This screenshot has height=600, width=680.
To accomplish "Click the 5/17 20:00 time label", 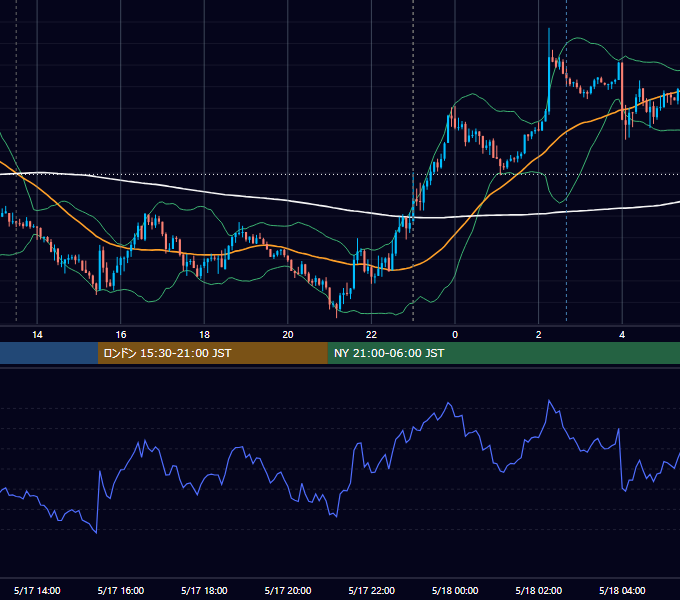I will pyautogui.click(x=288, y=590).
